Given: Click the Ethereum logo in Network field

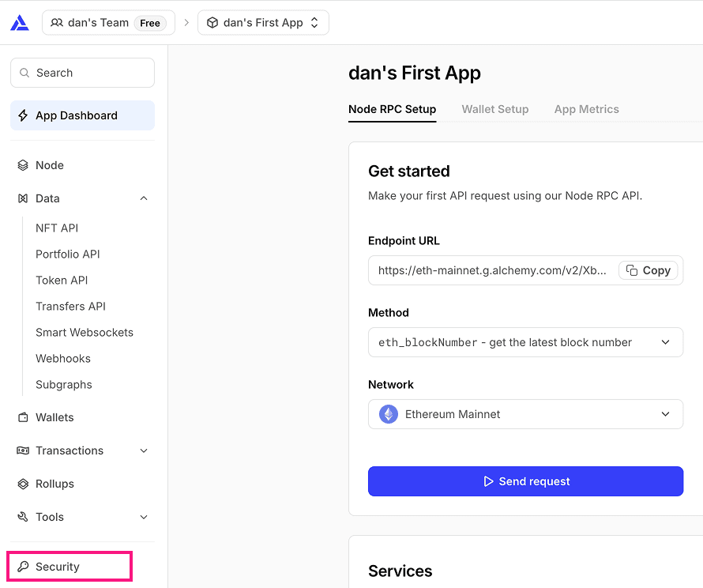Looking at the screenshot, I should click(389, 414).
